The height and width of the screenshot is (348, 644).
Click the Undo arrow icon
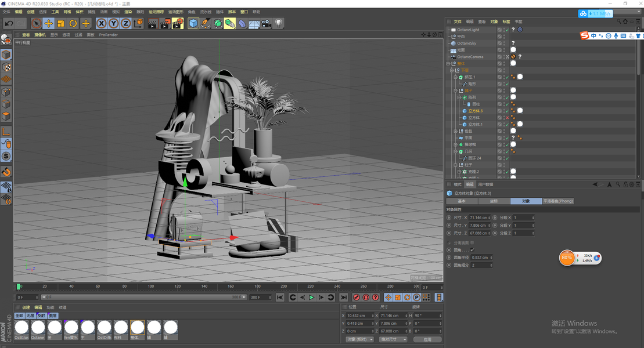point(9,23)
